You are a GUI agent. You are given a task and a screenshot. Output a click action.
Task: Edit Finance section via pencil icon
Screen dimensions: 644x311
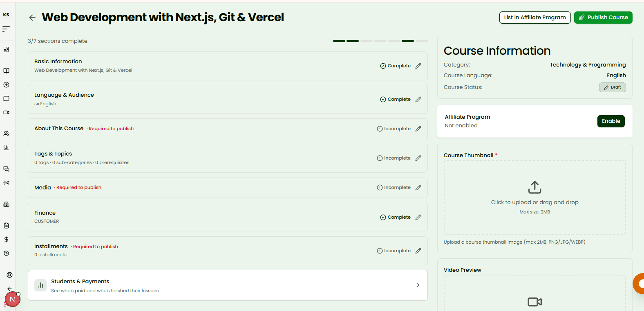418,218
